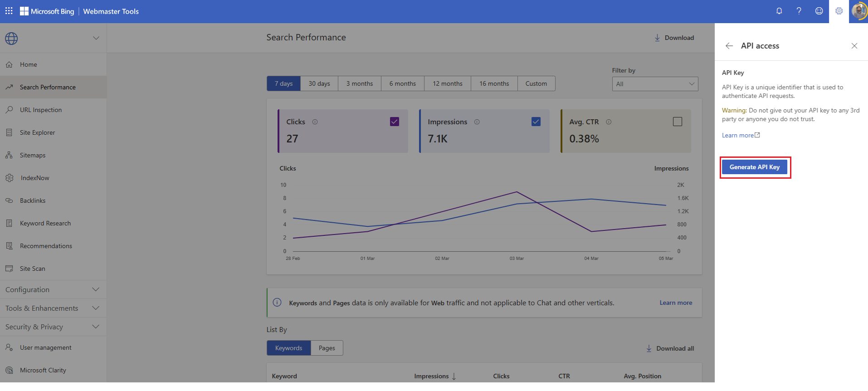Uncheck the Clicks metric checkbox
The height and width of the screenshot is (391, 868).
[395, 122]
